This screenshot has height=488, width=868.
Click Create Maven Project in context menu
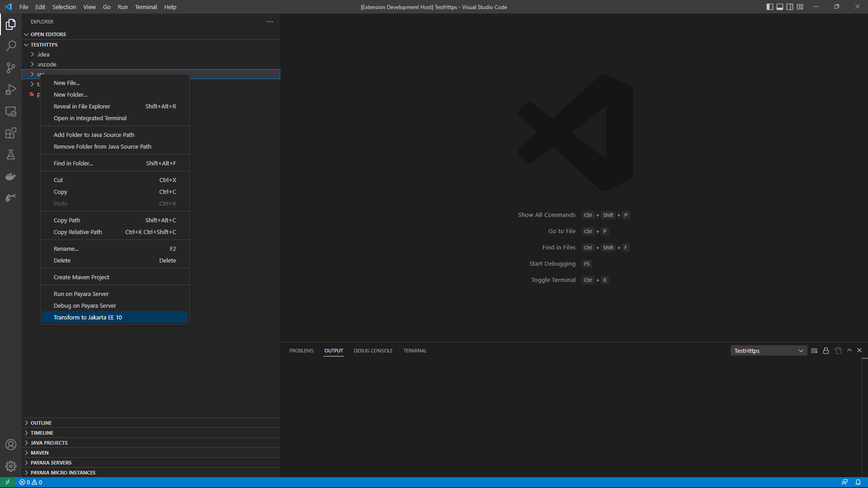pos(81,277)
